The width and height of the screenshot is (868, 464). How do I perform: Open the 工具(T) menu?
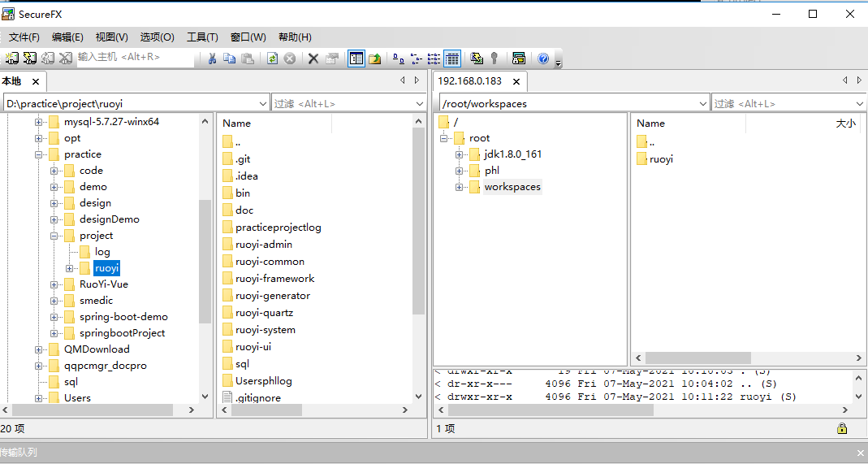[202, 37]
